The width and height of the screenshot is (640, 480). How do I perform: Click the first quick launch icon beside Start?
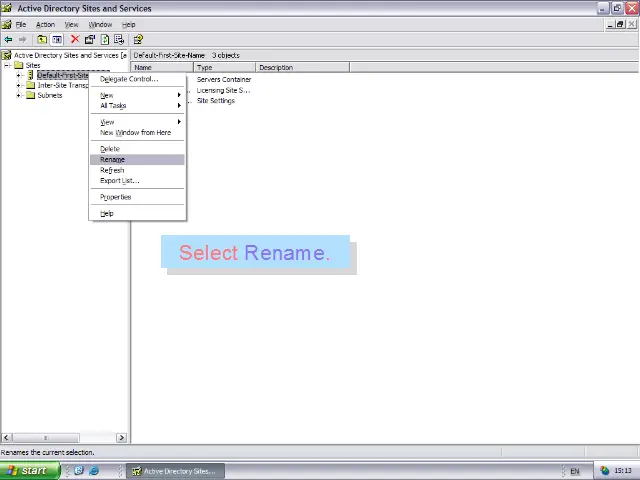point(79,471)
